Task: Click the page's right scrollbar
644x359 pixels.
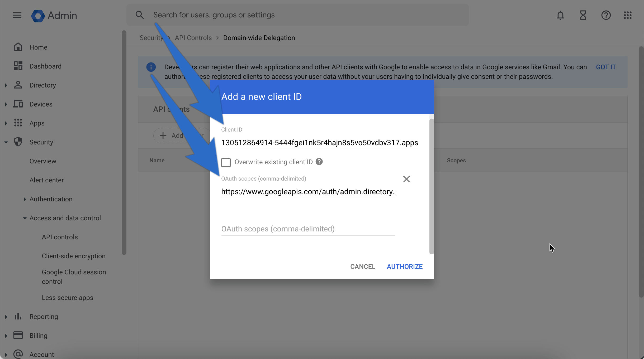Action: [641, 172]
